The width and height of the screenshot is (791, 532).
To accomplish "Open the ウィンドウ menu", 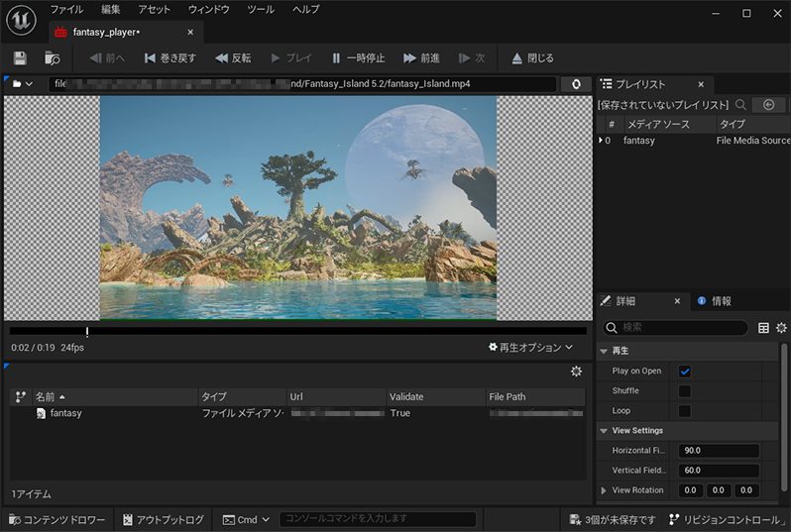I will click(208, 9).
